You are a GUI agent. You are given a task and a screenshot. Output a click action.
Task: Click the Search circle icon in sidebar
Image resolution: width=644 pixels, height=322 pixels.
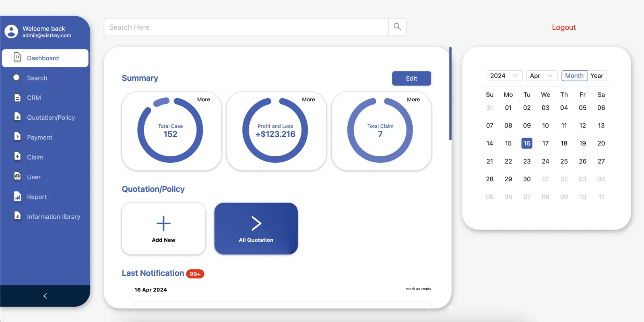coord(17,77)
